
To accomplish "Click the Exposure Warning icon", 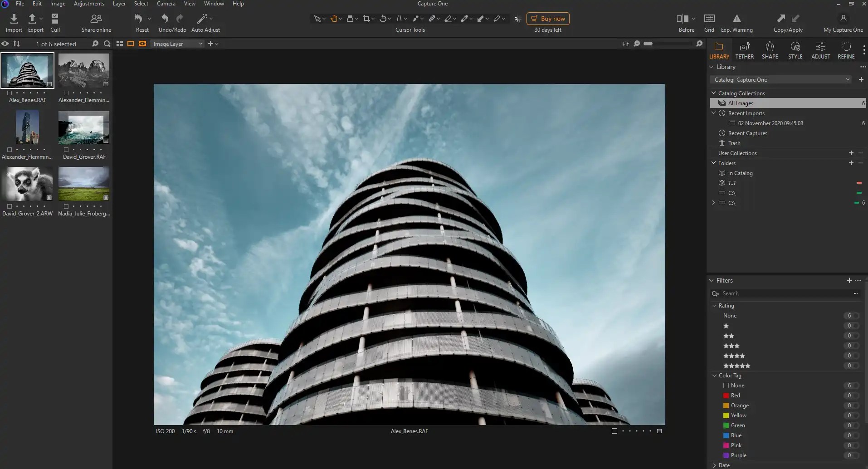I will [x=736, y=19].
